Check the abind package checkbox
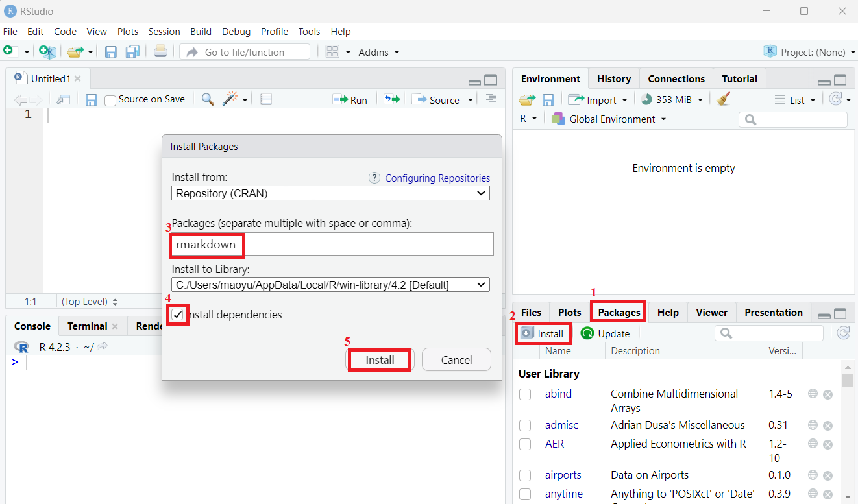Viewport: 858px width, 504px height. click(525, 394)
